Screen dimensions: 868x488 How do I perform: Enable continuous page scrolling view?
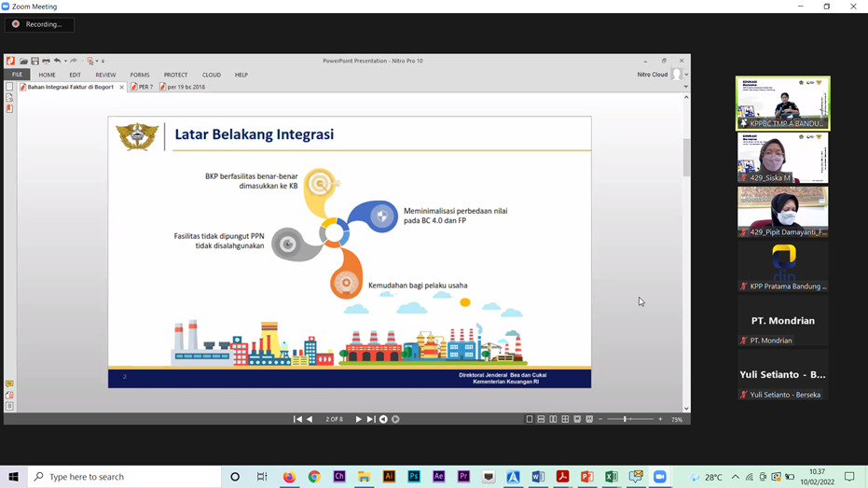click(541, 420)
